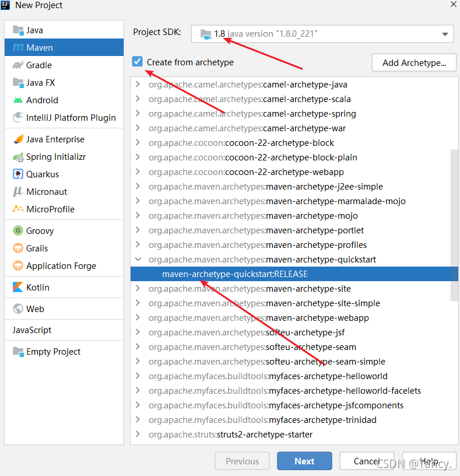
Task: Expand maven-archetype-j2ee-simple node
Action: coord(138,186)
